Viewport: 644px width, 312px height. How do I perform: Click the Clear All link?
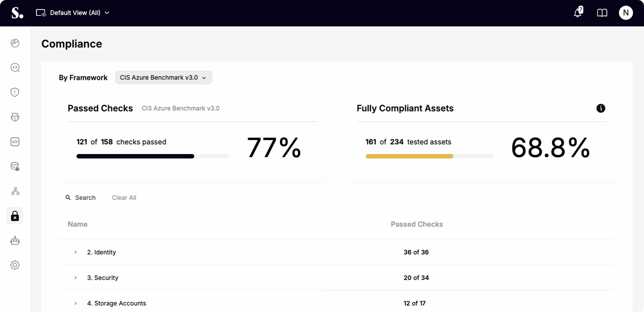tap(124, 198)
